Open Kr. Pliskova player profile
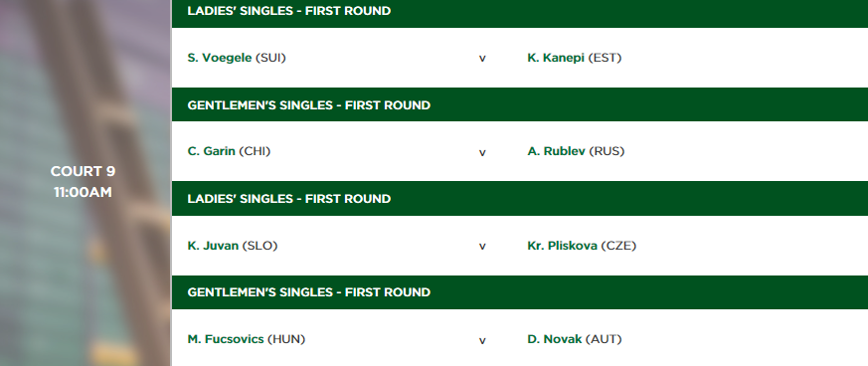This screenshot has width=868, height=366. (x=563, y=246)
